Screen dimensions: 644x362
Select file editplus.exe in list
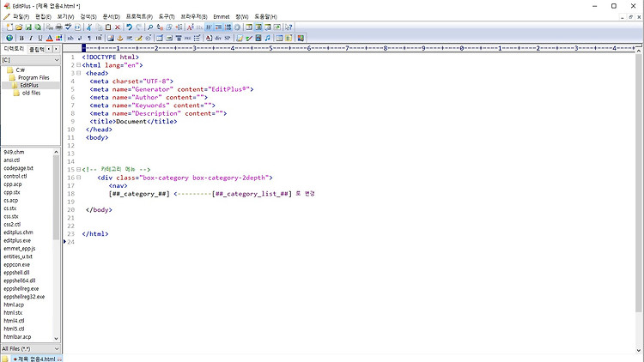[17, 240]
